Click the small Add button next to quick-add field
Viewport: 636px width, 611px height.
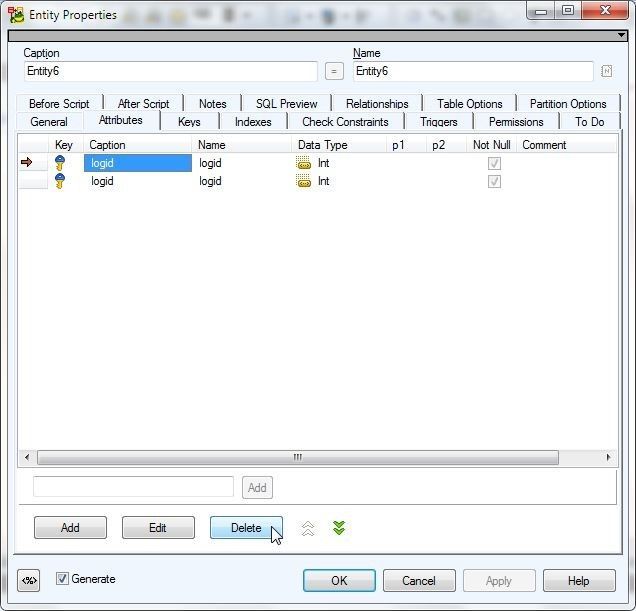[x=257, y=487]
